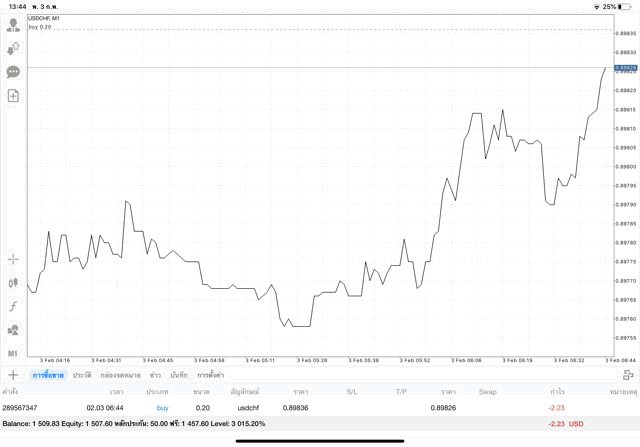
Task: Tap the Wi-Fi status icon
Action: [x=597, y=7]
